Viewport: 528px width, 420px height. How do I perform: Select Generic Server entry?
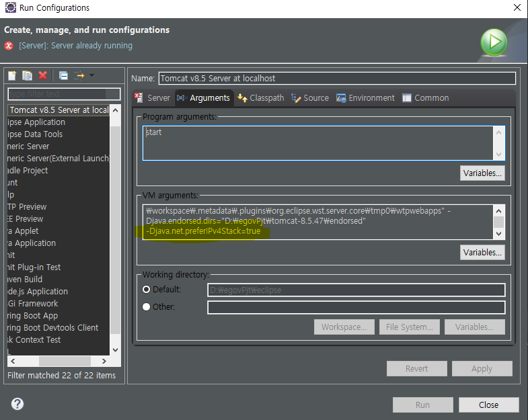point(28,146)
